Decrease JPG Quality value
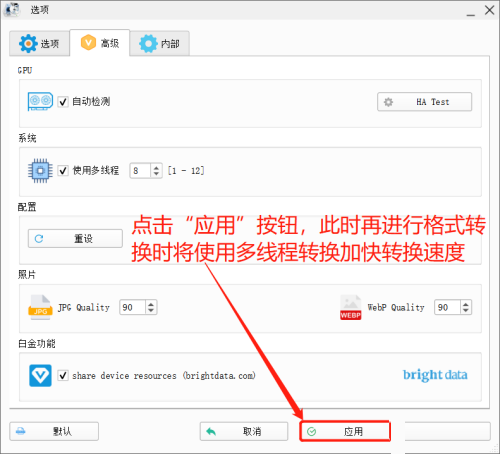Image resolution: width=500 pixels, height=454 pixels. tap(151, 311)
